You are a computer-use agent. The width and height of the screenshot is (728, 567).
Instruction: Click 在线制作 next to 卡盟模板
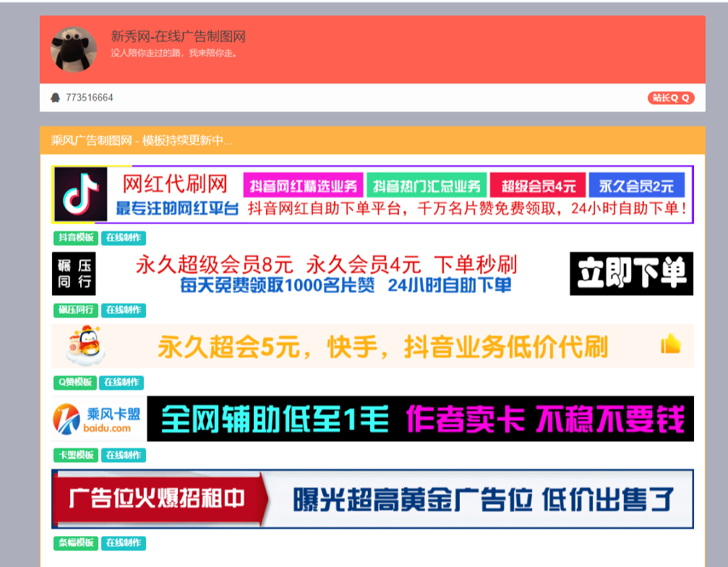124,455
